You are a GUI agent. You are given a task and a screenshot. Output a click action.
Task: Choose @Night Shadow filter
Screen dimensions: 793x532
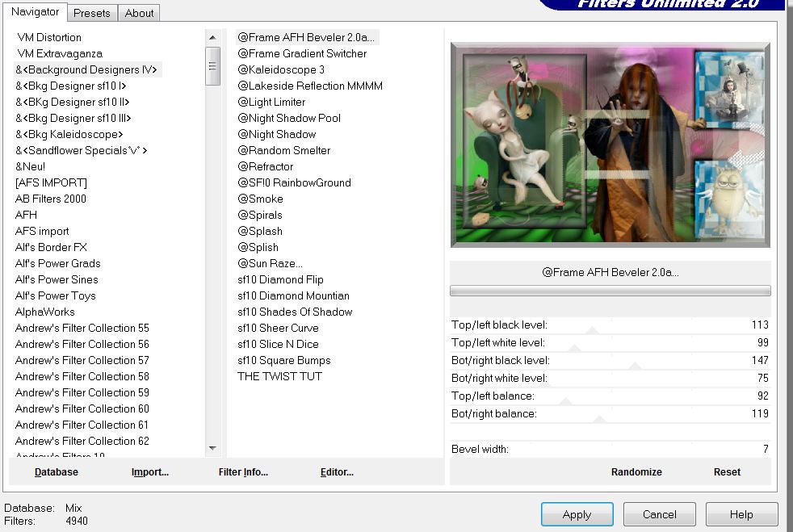pos(277,135)
